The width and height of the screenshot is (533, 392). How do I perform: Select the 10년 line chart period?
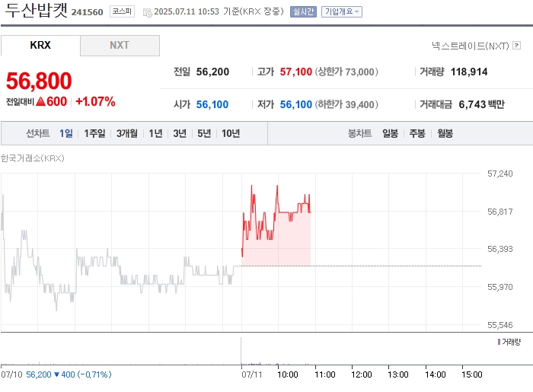[231, 133]
